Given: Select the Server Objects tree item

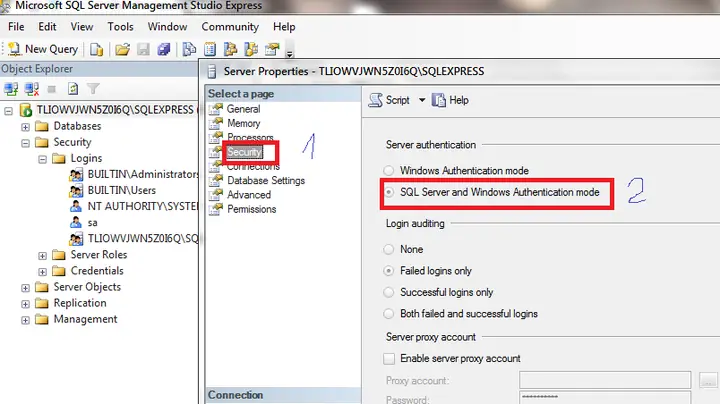Looking at the screenshot, I should coord(87,286).
